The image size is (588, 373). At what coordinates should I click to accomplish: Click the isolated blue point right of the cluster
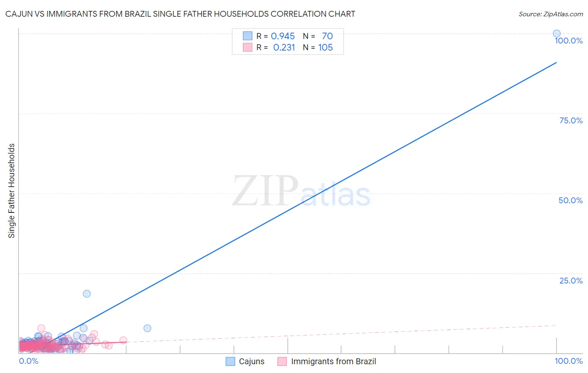pos(147,328)
